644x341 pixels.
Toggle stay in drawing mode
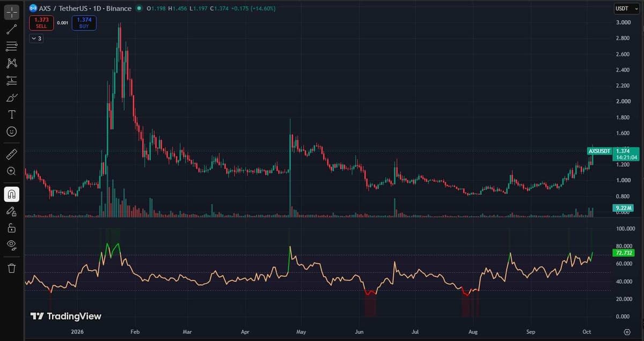(x=12, y=211)
